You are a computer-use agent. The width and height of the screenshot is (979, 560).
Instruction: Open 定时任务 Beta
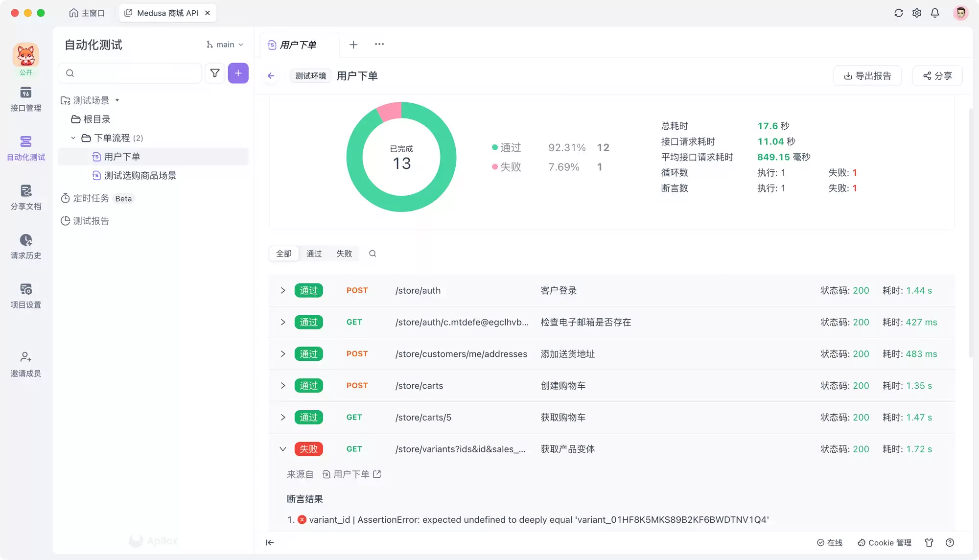[x=97, y=198]
